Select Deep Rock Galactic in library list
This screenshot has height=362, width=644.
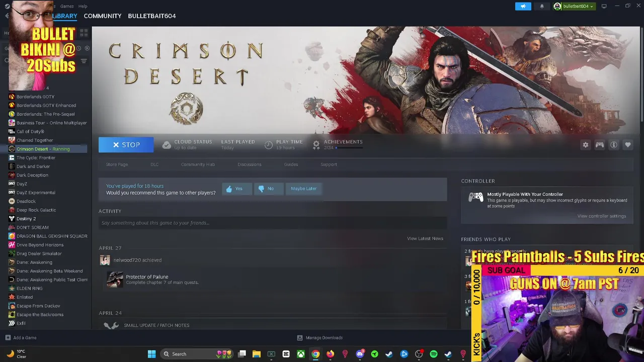(x=36, y=210)
